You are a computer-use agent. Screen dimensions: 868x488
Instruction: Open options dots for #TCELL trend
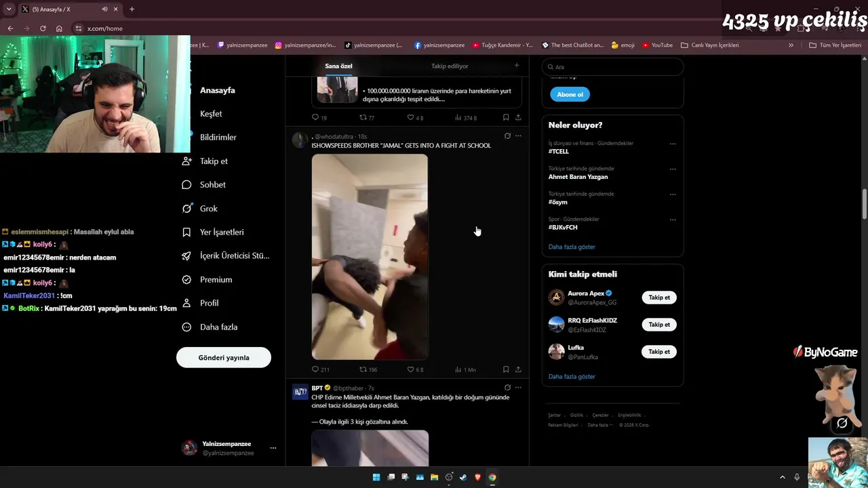click(x=673, y=144)
